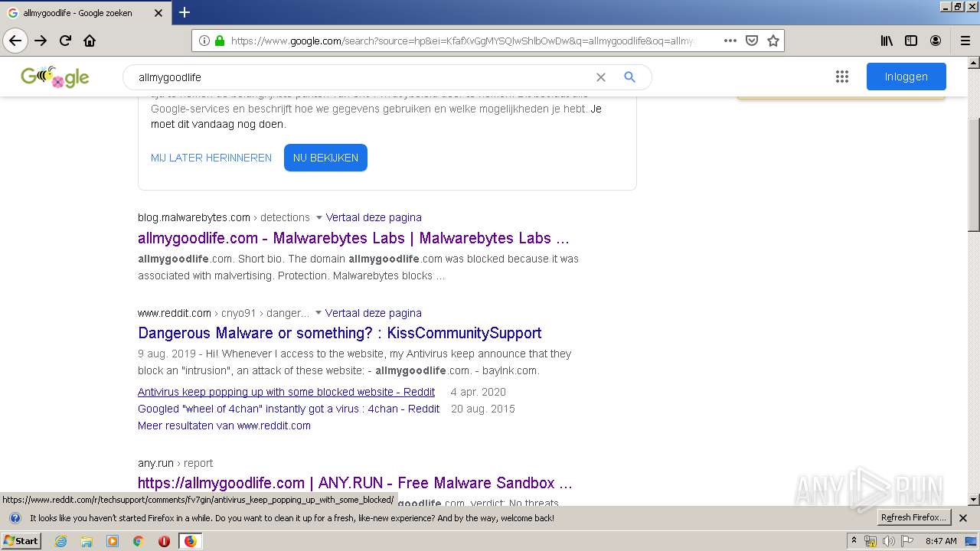Image resolution: width=980 pixels, height=551 pixels.
Task: Click the vertical scrollbar thumb
Action: [974, 175]
